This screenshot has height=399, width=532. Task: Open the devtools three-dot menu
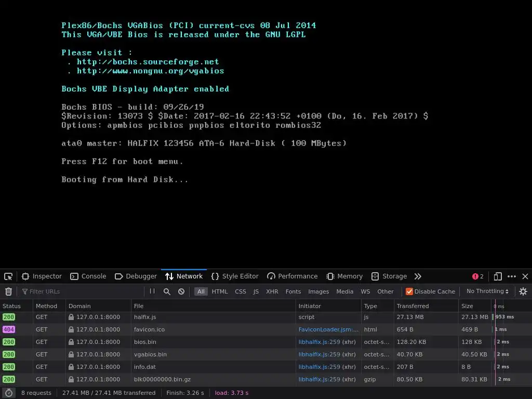click(x=512, y=276)
